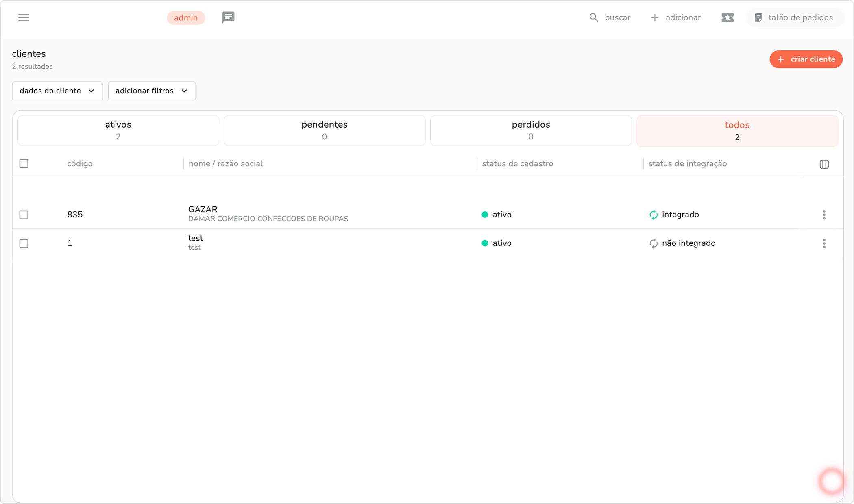Image resolution: width=854 pixels, height=504 pixels.
Task: Click the adicionar plus menu in top bar
Action: [x=675, y=17]
